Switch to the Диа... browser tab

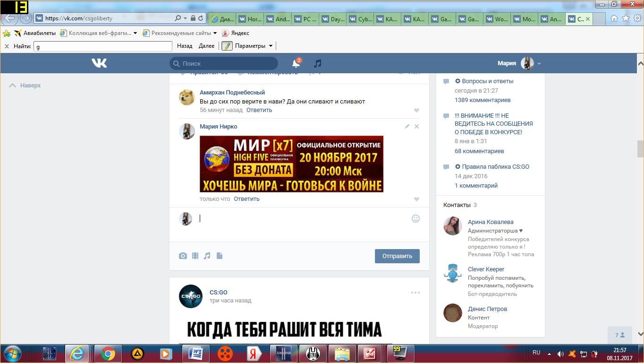point(222,19)
